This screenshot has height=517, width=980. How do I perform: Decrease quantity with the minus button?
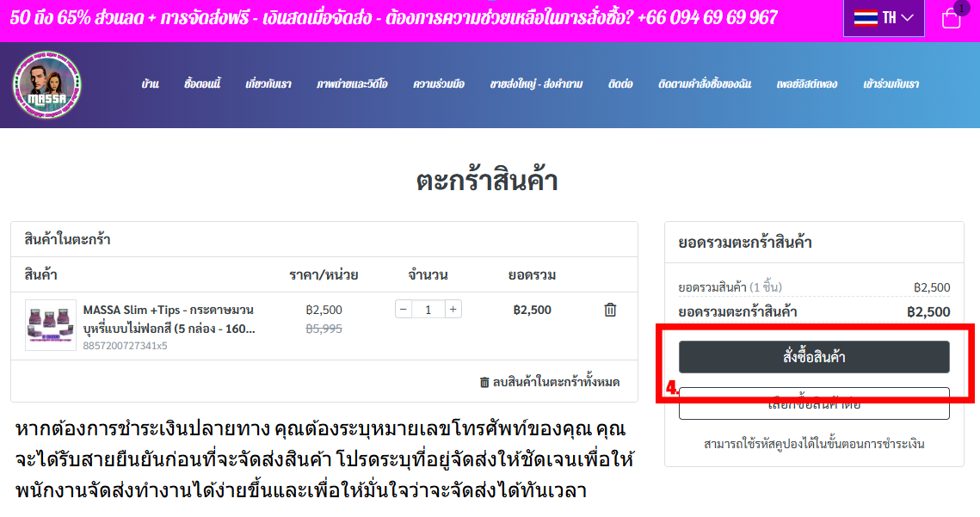[404, 309]
